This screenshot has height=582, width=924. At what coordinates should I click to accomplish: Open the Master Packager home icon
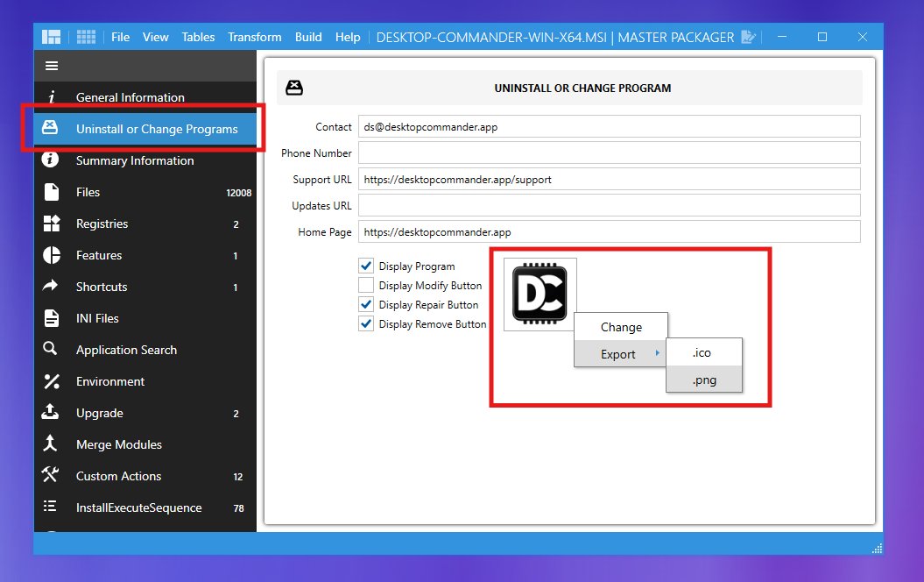52,37
